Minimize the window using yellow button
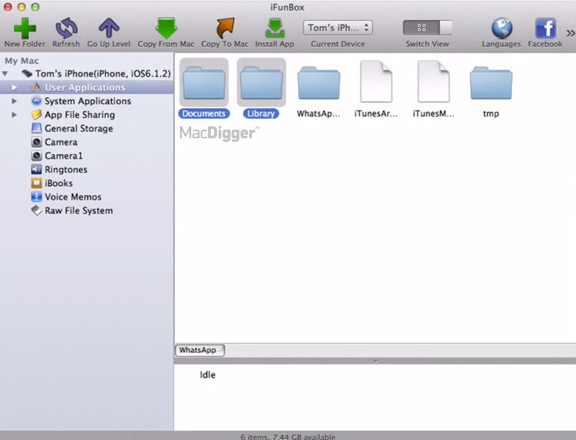The width and height of the screenshot is (576, 440). tap(21, 7)
